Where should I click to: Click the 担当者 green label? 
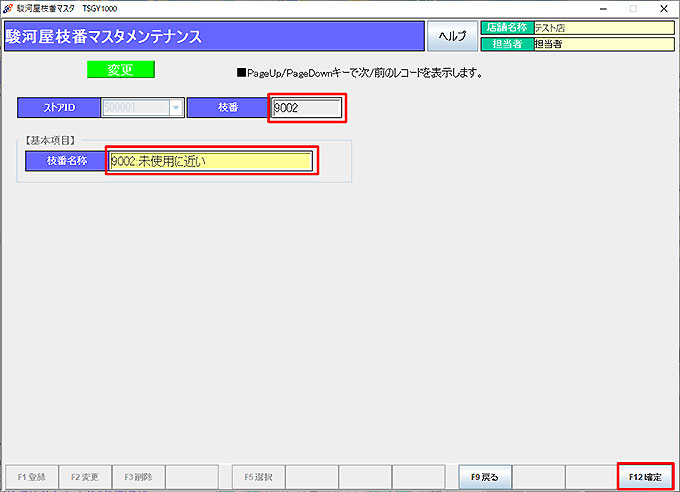click(x=507, y=44)
